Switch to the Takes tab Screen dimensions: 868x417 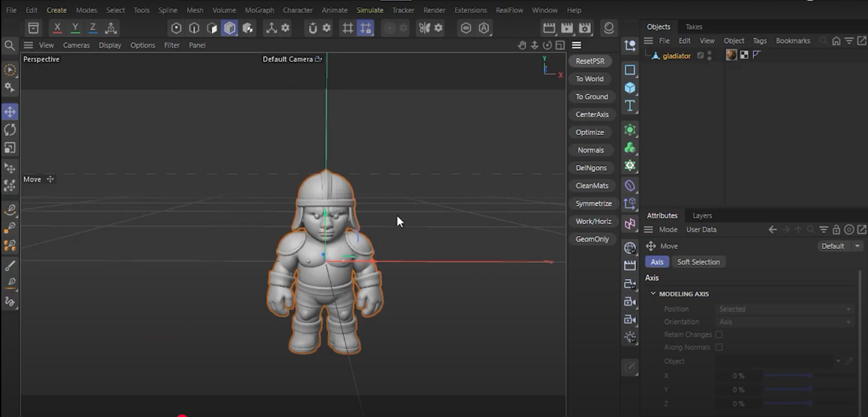tap(693, 27)
